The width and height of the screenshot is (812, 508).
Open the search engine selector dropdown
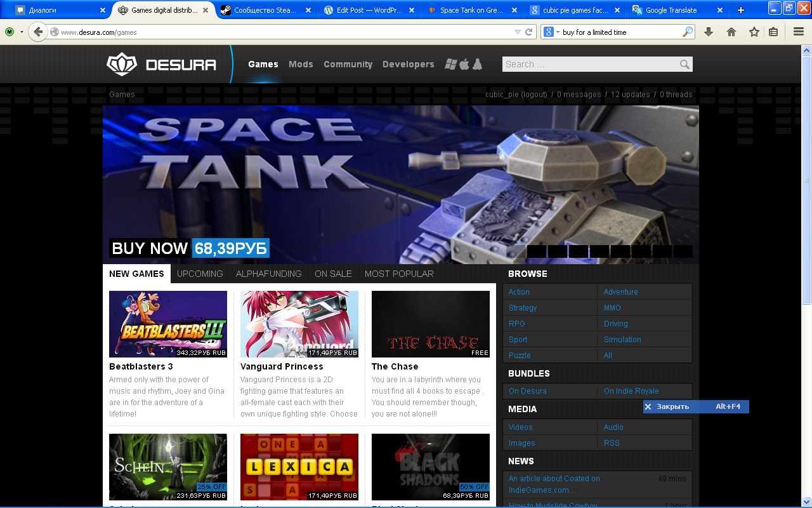point(551,32)
